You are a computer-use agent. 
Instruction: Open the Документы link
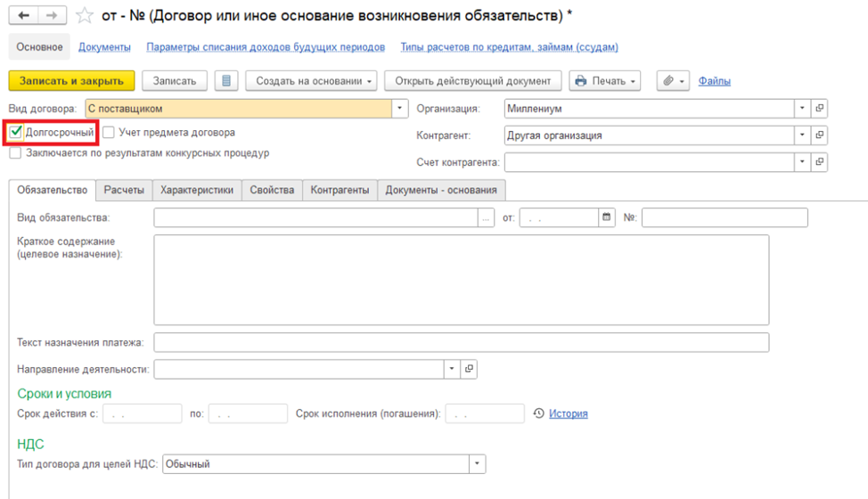(104, 47)
